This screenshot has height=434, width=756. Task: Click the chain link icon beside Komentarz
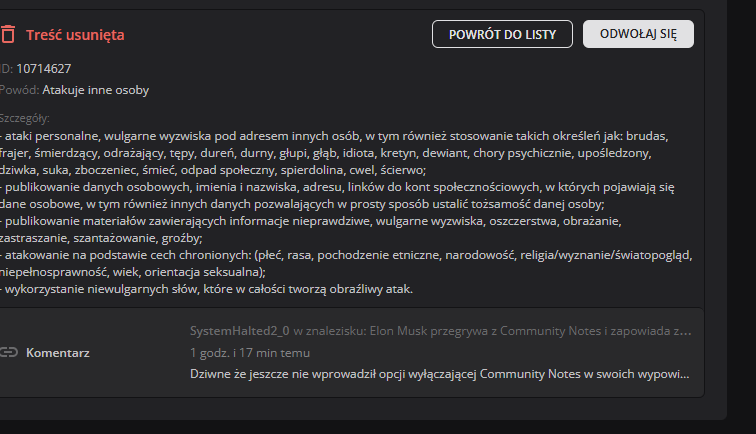(9, 352)
